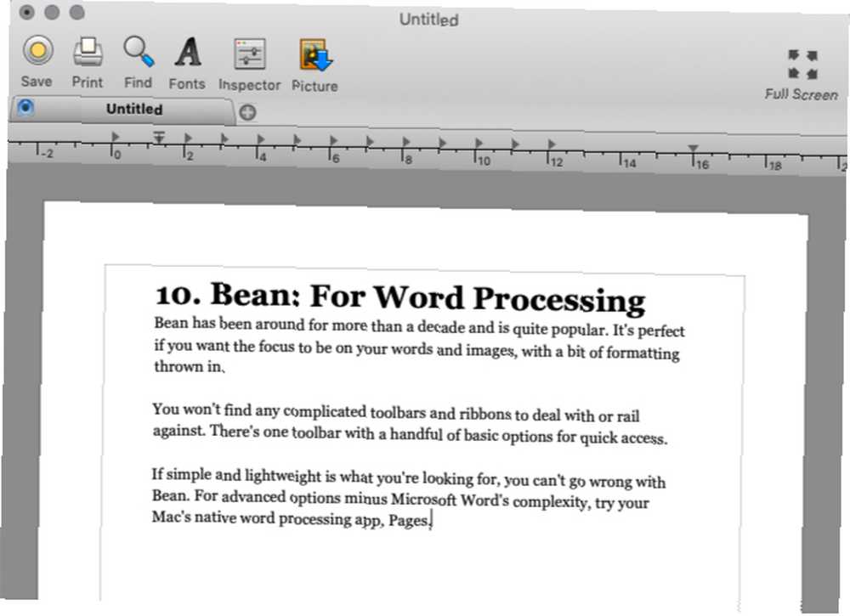Place cursor after "Pages." at document end
Image resolution: width=850 pixels, height=616 pixels.
(x=432, y=521)
